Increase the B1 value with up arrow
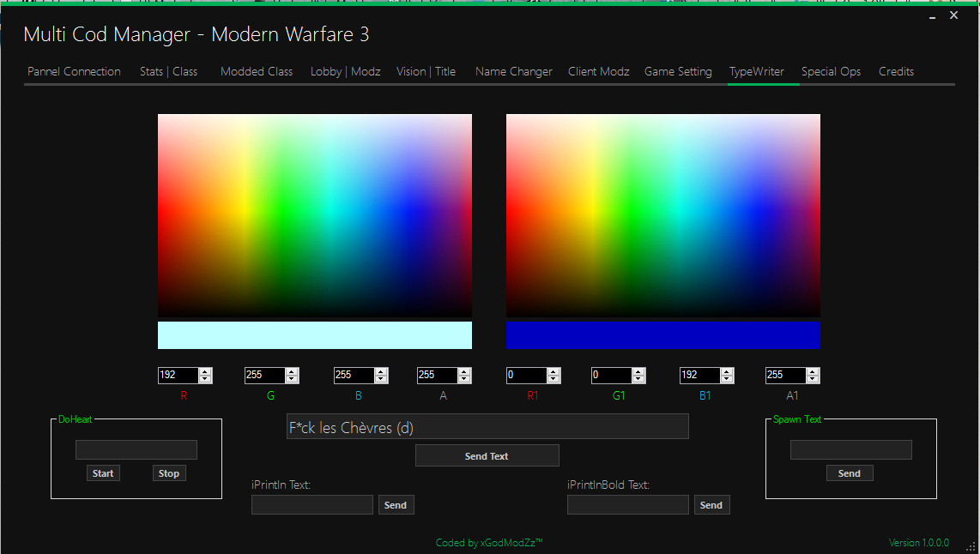 pos(727,371)
